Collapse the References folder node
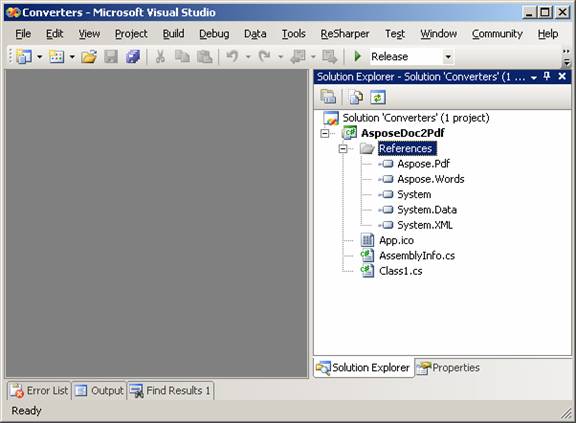 click(x=343, y=149)
